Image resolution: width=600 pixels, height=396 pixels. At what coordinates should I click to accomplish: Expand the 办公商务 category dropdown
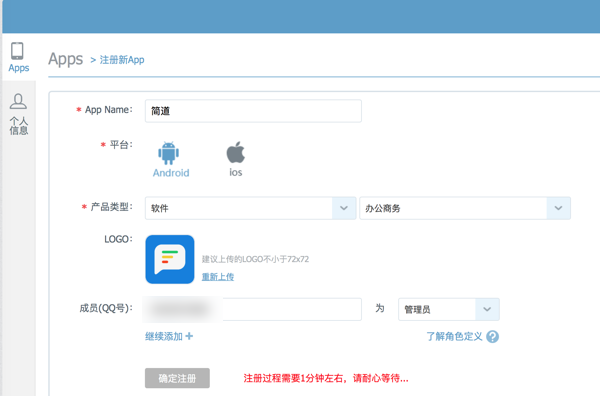[465, 208]
